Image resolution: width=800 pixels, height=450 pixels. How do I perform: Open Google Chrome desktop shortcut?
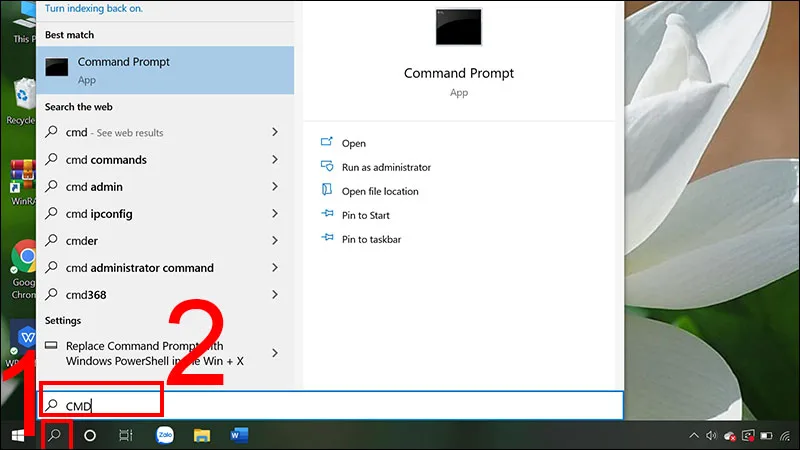click(23, 269)
